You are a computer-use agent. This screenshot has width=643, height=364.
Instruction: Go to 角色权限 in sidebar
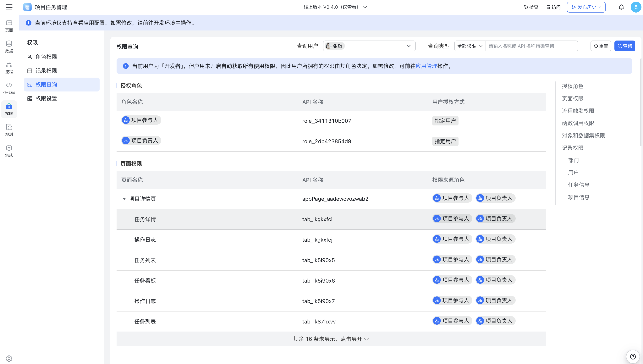pos(62,57)
